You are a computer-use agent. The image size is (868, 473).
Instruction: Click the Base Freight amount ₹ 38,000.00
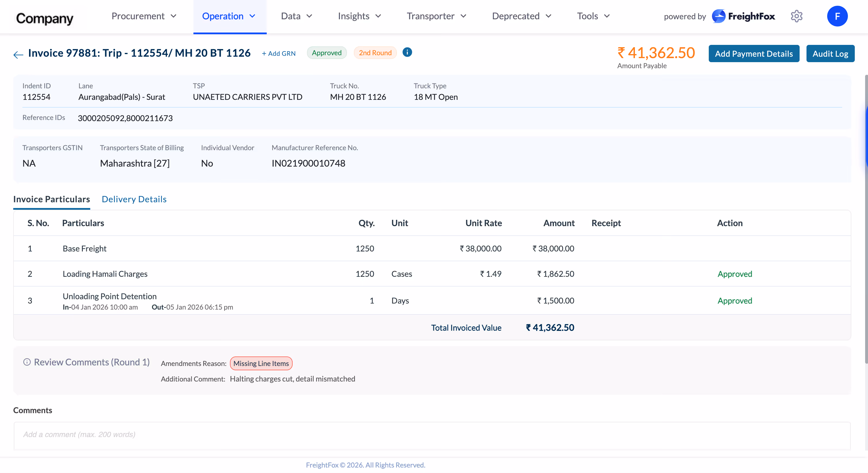tap(553, 248)
